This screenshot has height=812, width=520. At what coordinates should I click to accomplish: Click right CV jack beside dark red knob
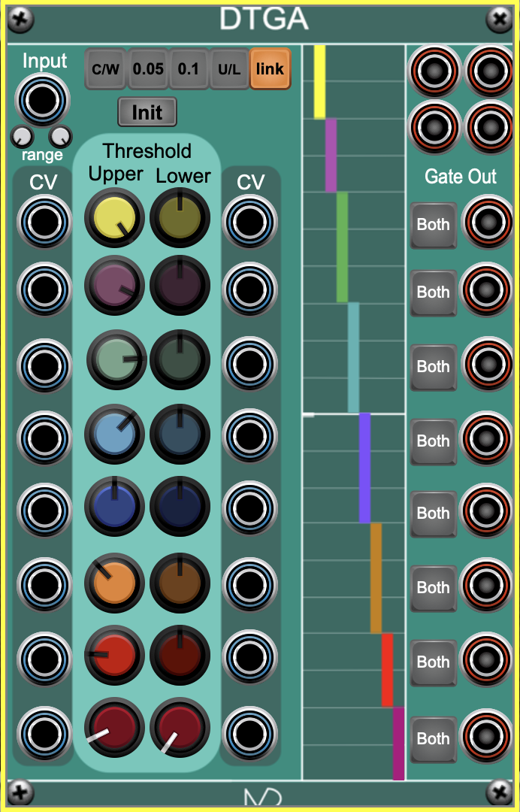tap(250, 657)
